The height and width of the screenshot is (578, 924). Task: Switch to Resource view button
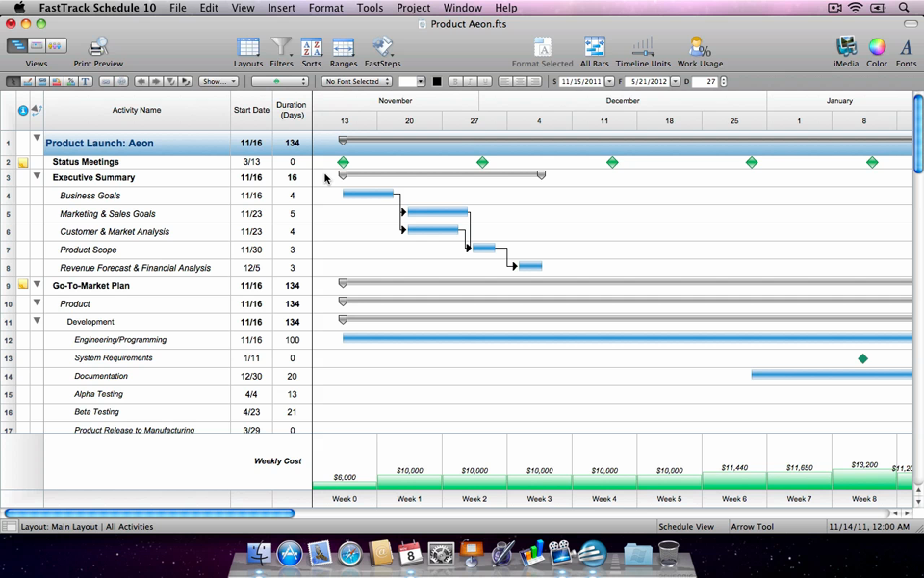coord(56,46)
